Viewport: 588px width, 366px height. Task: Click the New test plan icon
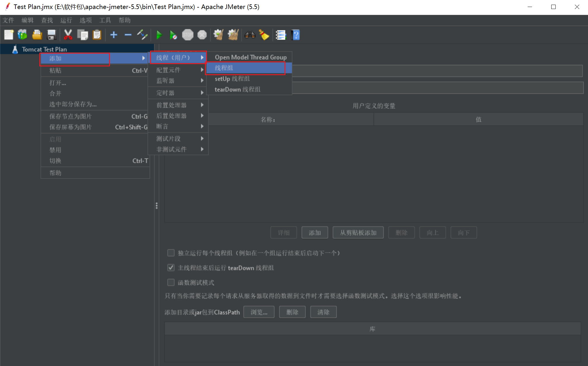pos(9,35)
